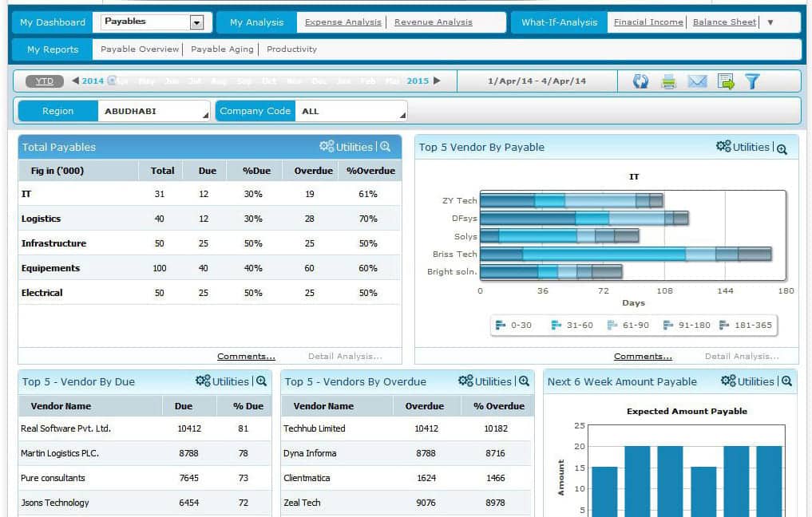Send the dashboard via the email icon
The width and height of the screenshot is (812, 517).
coord(697,81)
